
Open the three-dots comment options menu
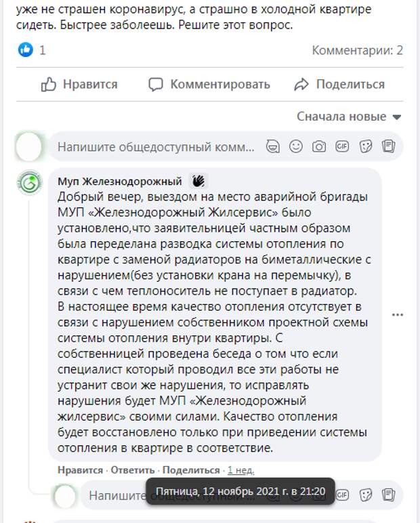tap(398, 314)
